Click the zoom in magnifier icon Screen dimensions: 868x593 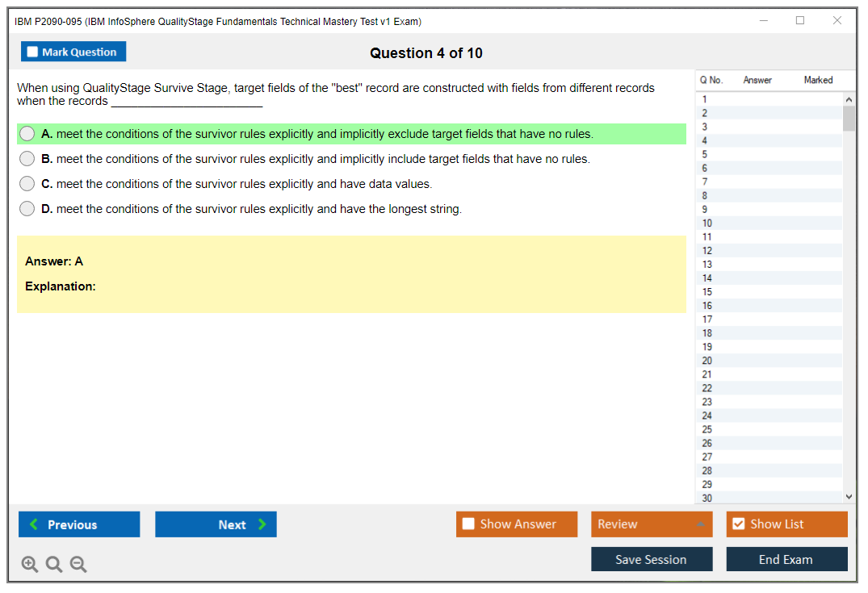coord(30,565)
